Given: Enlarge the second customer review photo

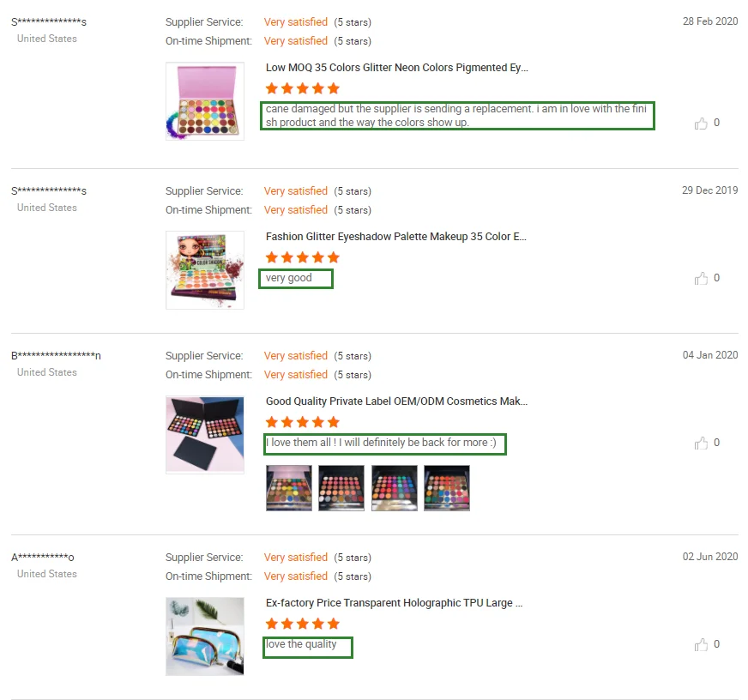Looking at the screenshot, I should point(341,488).
